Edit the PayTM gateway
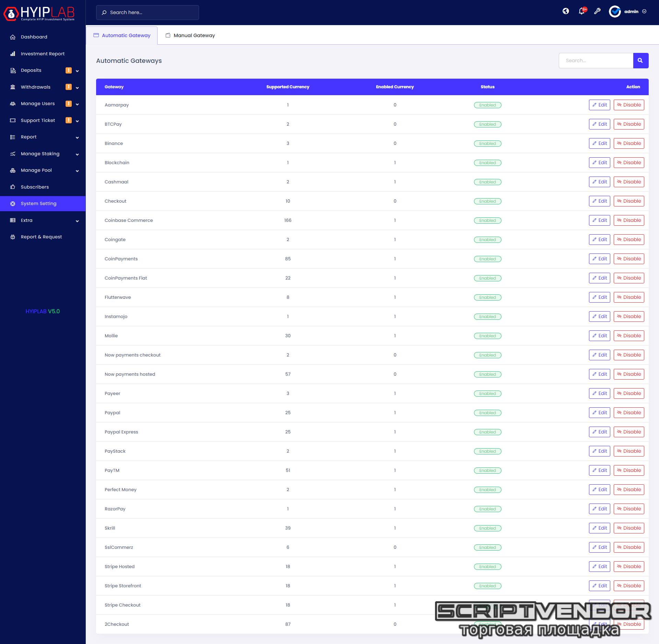 [599, 470]
